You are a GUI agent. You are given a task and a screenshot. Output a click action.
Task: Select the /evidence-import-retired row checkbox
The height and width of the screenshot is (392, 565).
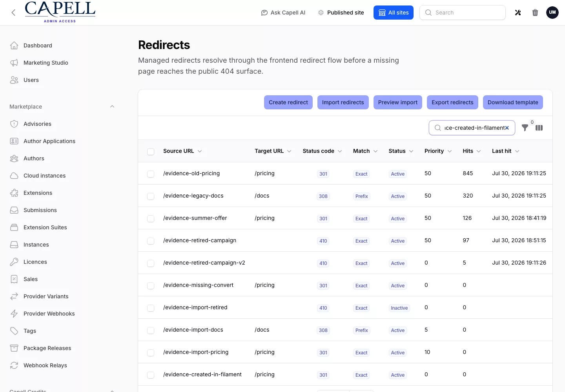click(x=151, y=308)
